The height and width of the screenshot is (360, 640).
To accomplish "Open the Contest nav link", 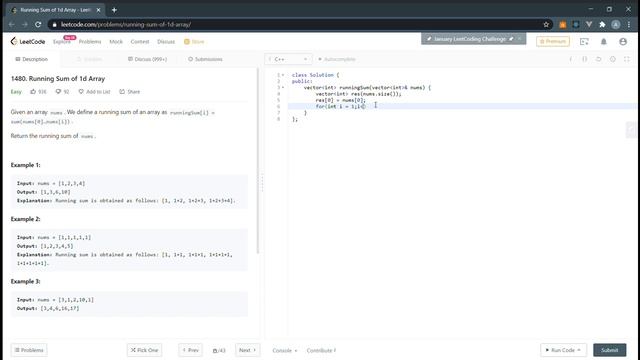I will click(140, 42).
